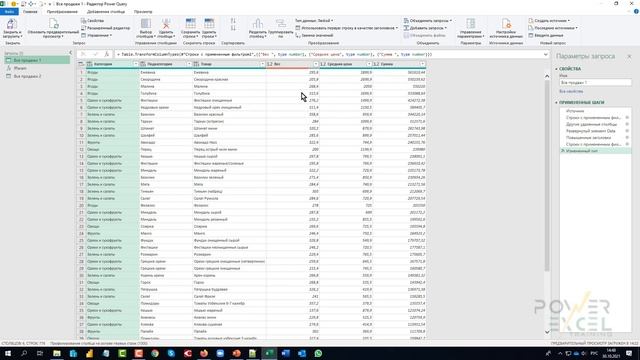Image resolution: width=640 pixels, height=360 pixels.
Task: Open filter dropdown of Вес column
Action: coord(316,64)
